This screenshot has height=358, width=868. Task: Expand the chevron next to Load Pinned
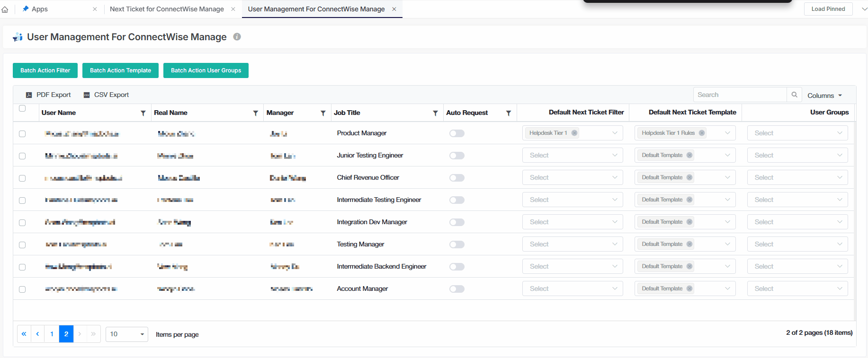864,9
